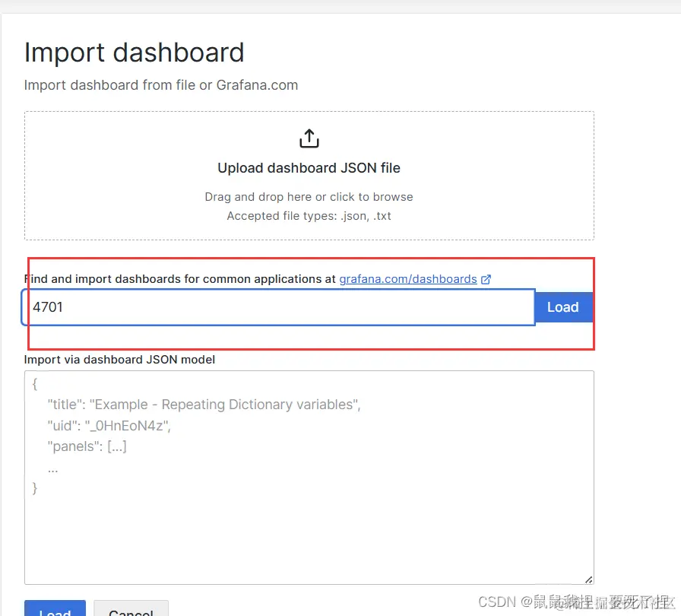Open the grafana.com/dashboards link

point(408,279)
